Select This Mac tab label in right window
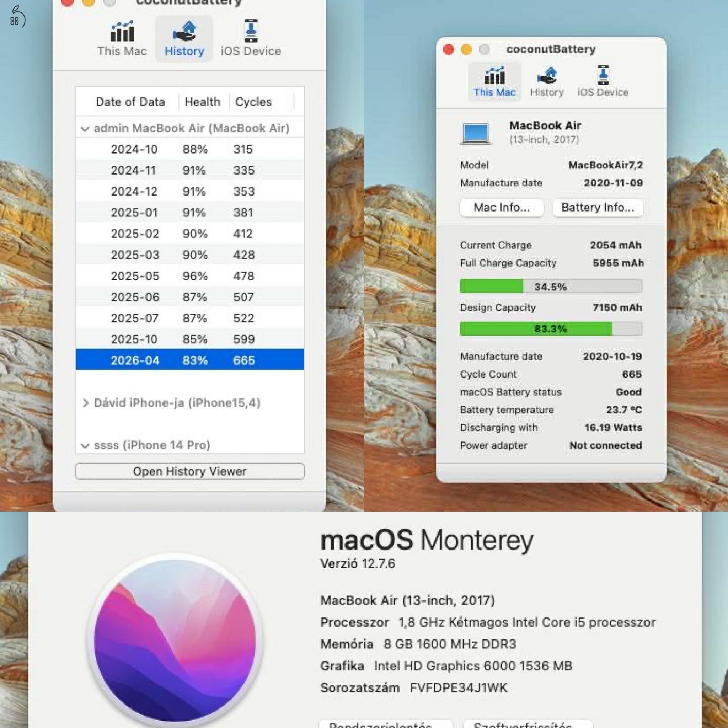Image resolution: width=728 pixels, height=728 pixels. 494,92
